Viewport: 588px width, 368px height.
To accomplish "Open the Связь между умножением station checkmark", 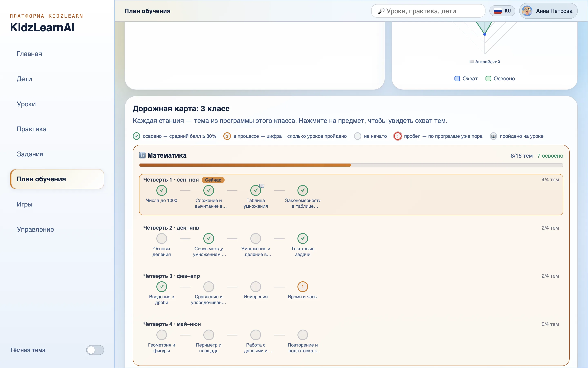I will pos(209,239).
